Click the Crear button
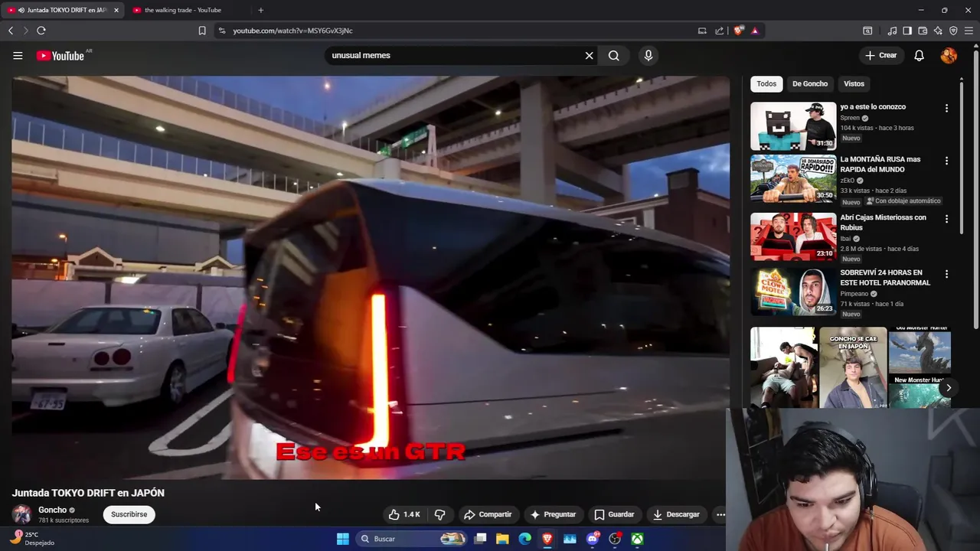Viewport: 980px width, 551px height. (880, 55)
